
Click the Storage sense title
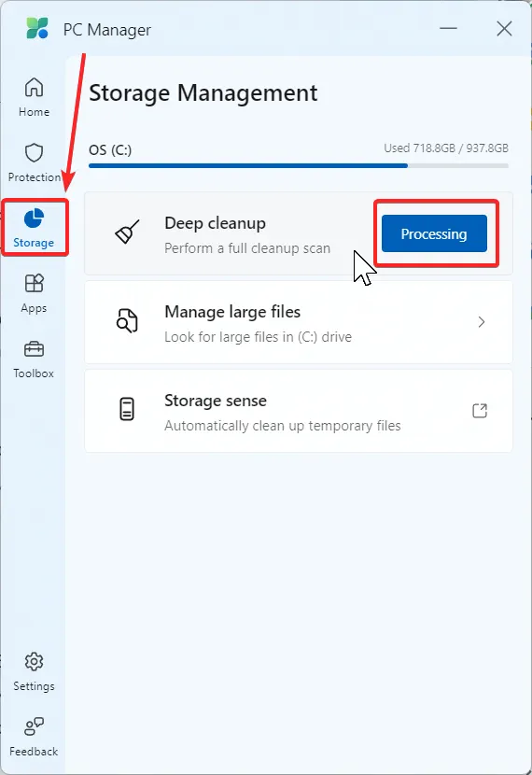tap(216, 401)
